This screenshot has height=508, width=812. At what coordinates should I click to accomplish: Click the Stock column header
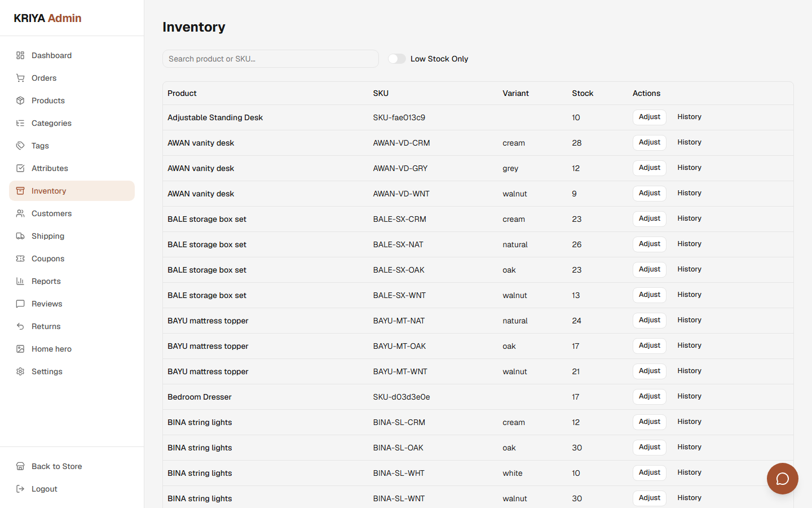pyautogui.click(x=582, y=93)
